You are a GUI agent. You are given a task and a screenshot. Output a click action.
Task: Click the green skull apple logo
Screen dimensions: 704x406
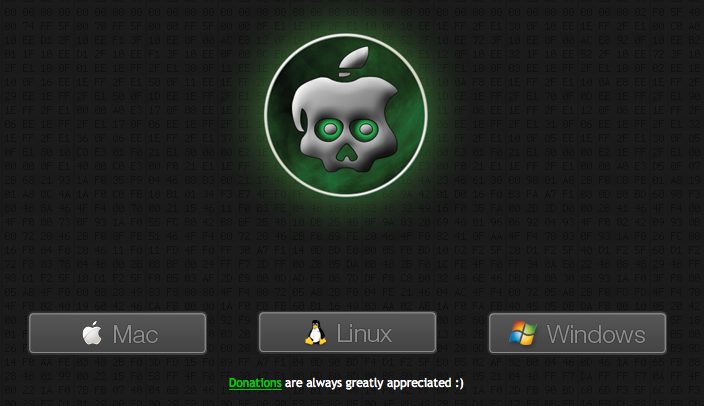click(346, 115)
